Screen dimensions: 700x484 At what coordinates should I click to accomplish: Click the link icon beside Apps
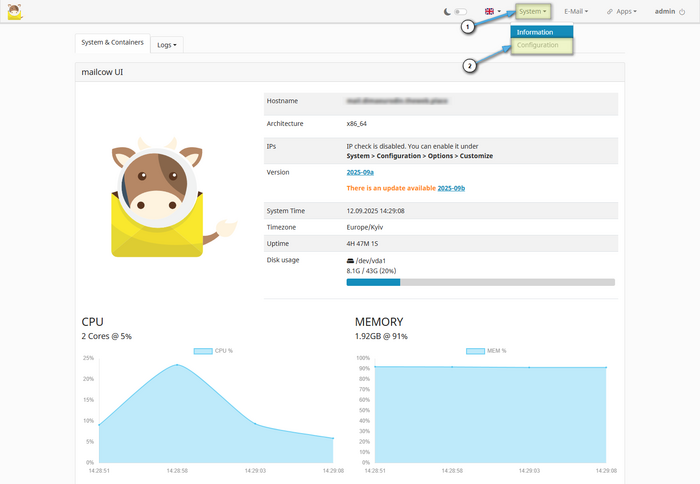[x=609, y=12]
